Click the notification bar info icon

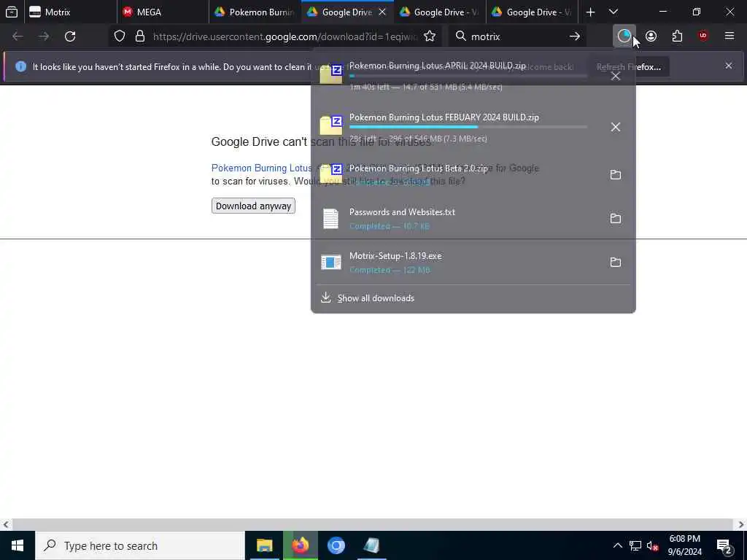coord(20,66)
